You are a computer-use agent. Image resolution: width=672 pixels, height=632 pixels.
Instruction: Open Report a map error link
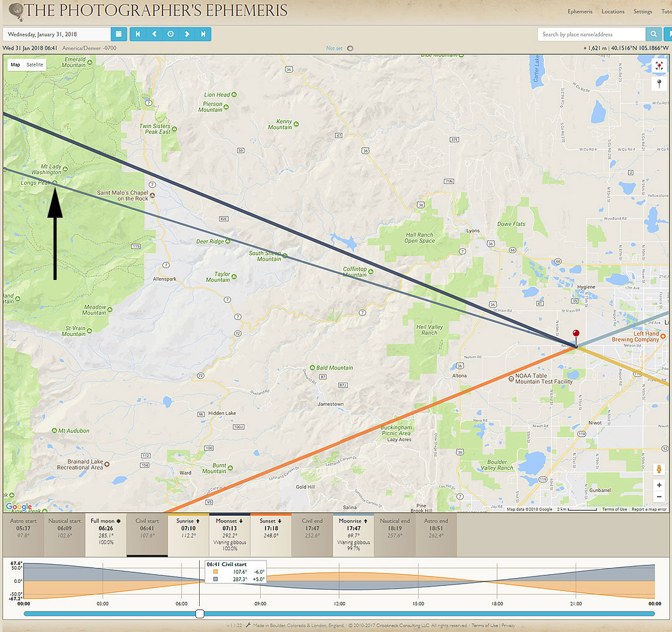pos(649,509)
